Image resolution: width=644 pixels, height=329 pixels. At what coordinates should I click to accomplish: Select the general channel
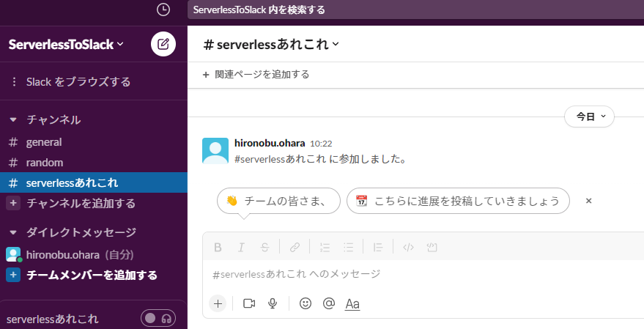coord(44,142)
